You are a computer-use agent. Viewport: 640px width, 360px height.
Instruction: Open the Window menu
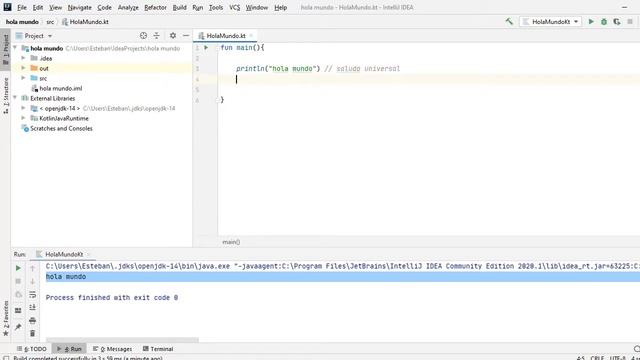[256, 7]
